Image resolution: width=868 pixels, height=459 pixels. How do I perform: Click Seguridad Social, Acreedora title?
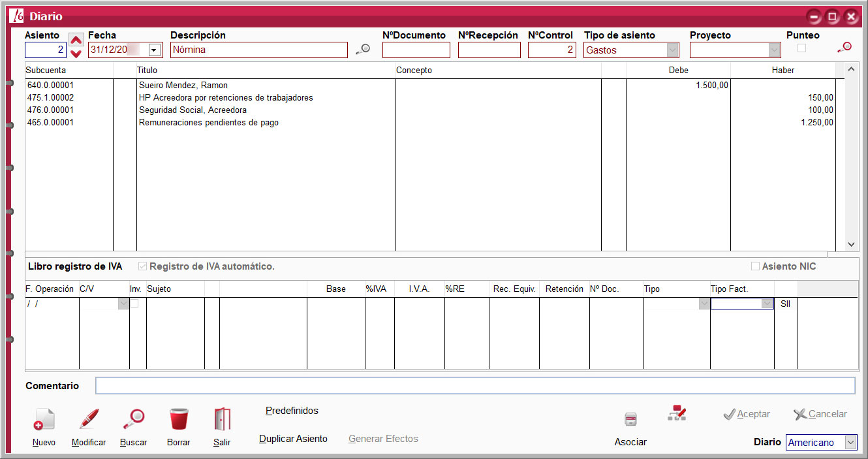coord(193,110)
